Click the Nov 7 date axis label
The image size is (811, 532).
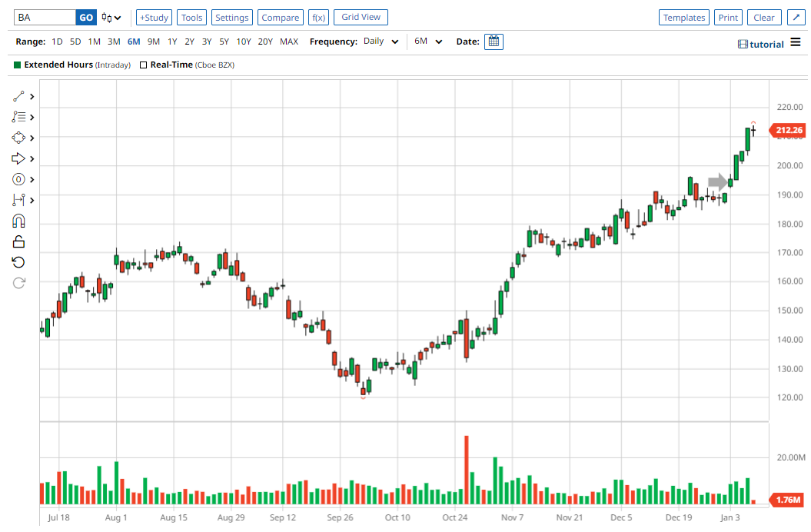click(512, 517)
